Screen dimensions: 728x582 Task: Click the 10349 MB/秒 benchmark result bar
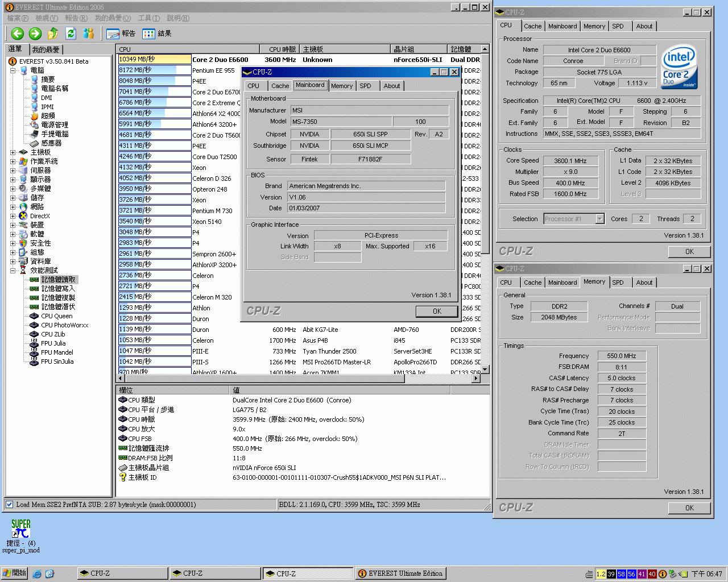coord(155,59)
